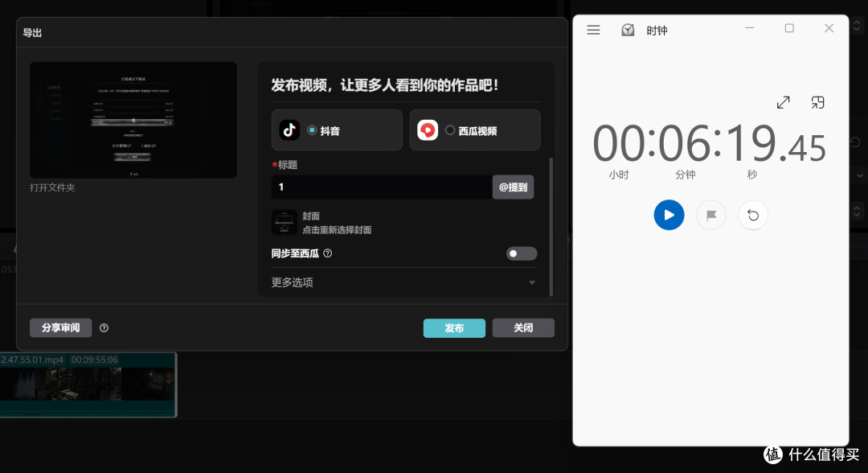868x473 pixels.
Task: Click the keep-on-top compact view icon
Action: click(817, 102)
